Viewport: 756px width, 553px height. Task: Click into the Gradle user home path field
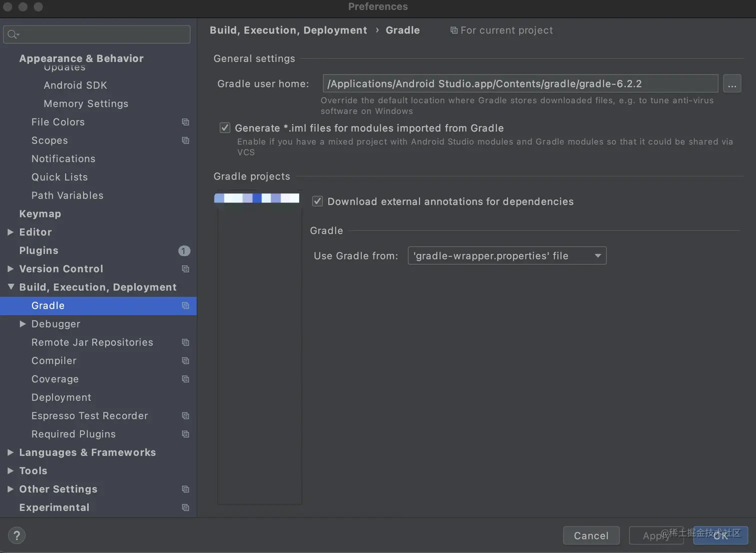pyautogui.click(x=520, y=83)
